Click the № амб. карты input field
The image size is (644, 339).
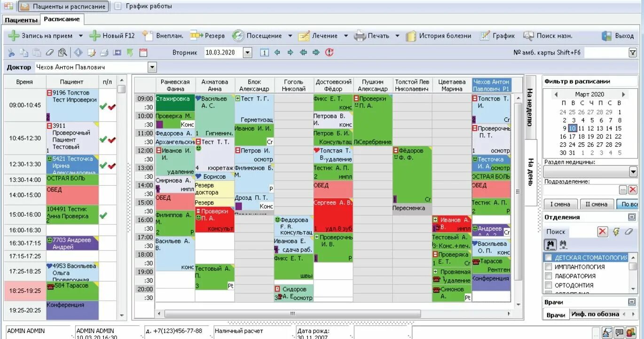pyautogui.click(x=606, y=53)
